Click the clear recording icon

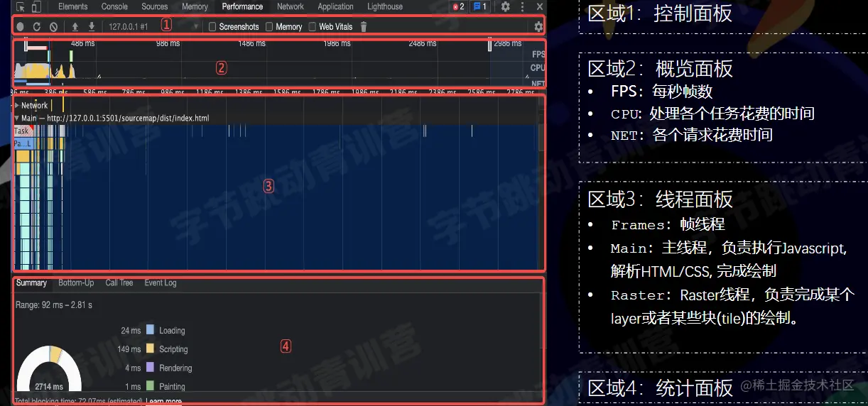tap(54, 27)
